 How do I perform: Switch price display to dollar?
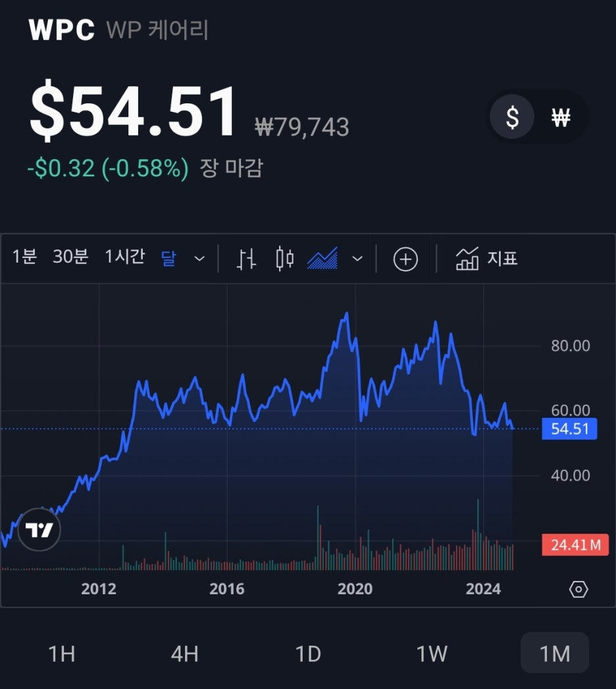(512, 117)
